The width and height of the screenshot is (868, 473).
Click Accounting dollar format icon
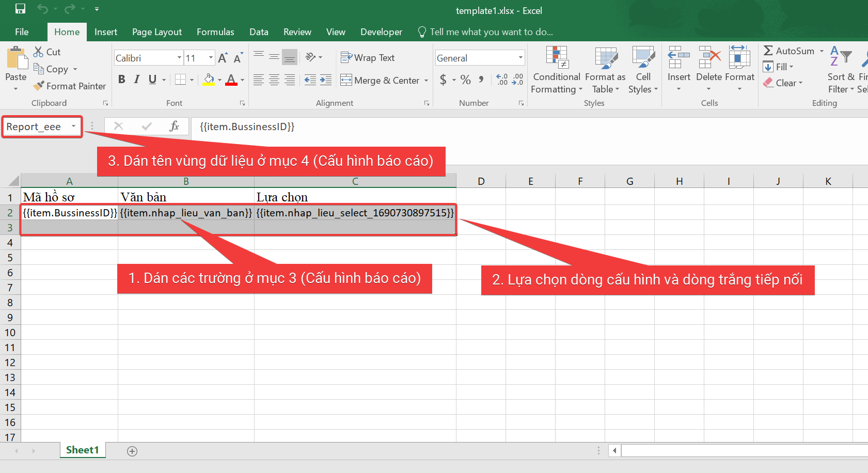coord(443,80)
